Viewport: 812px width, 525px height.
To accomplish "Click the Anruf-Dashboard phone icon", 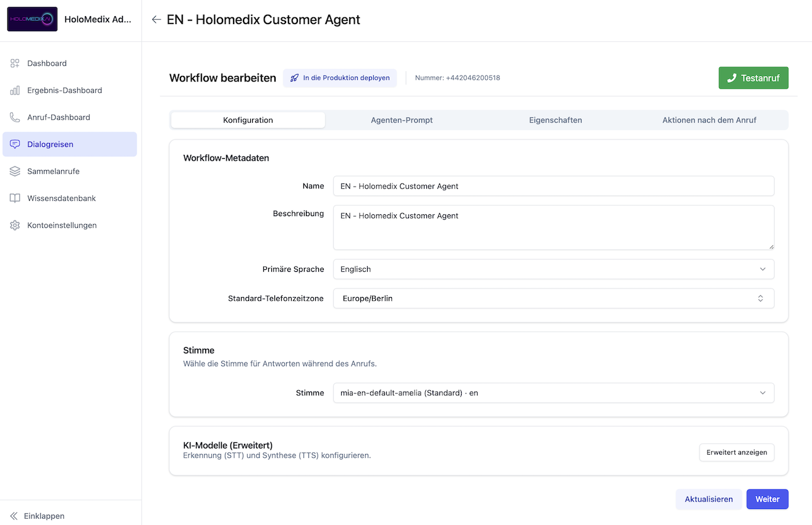I will 15,117.
